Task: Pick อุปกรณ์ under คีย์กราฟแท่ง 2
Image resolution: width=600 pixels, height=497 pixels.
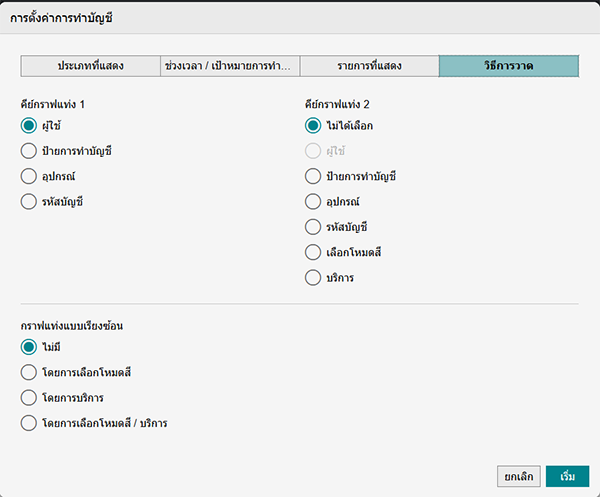Action: point(313,202)
